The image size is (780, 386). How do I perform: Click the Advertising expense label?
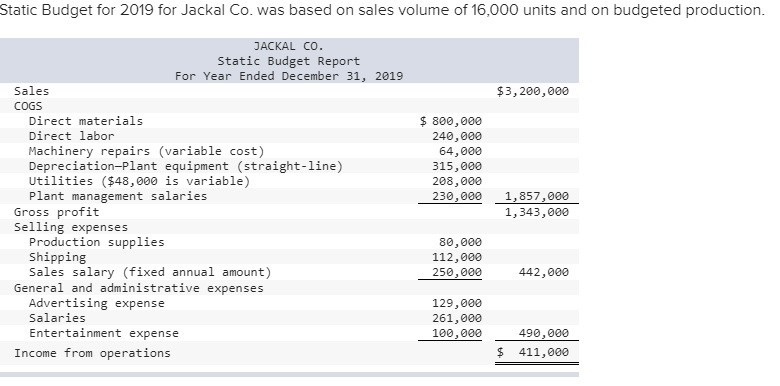click(97, 303)
